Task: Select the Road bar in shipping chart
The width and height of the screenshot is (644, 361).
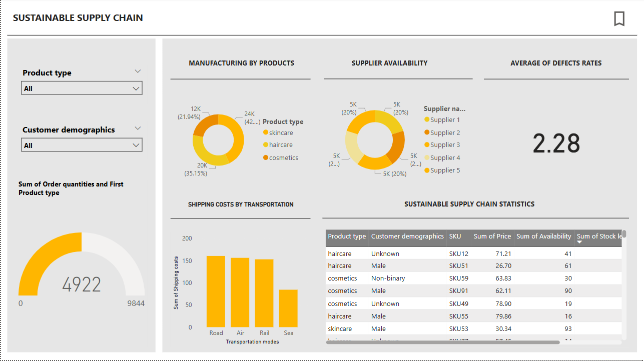Action: [216, 290]
